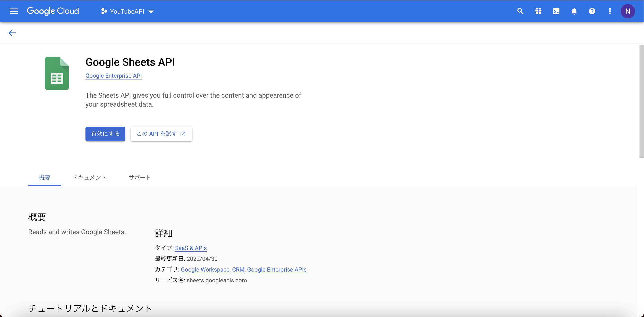Click the 有効にする enable button
Image resolution: width=644 pixels, height=317 pixels.
click(105, 134)
